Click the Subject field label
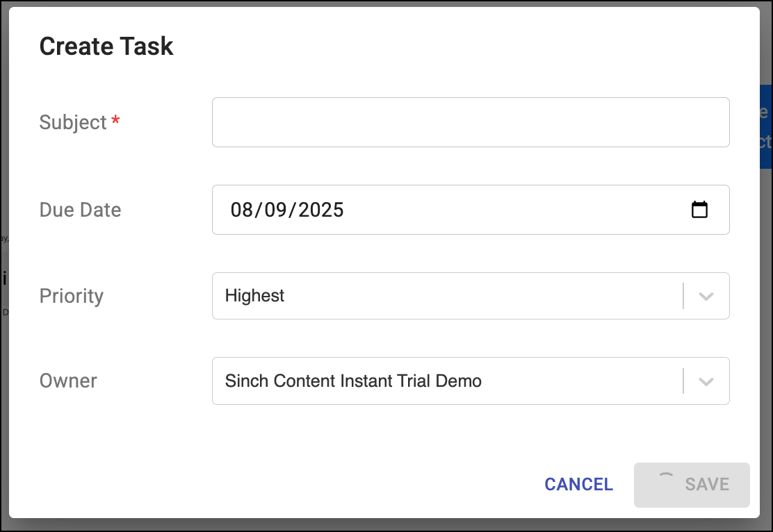The width and height of the screenshot is (773, 532). pos(72,122)
